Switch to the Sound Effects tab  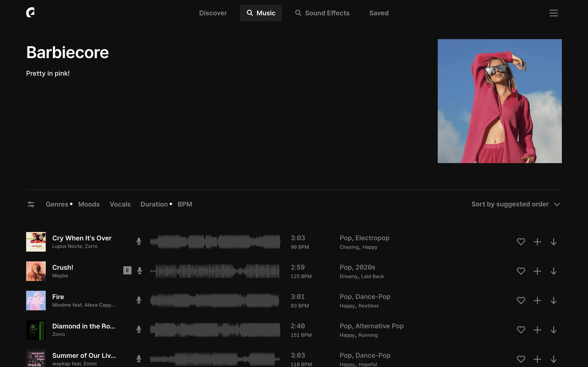[322, 13]
